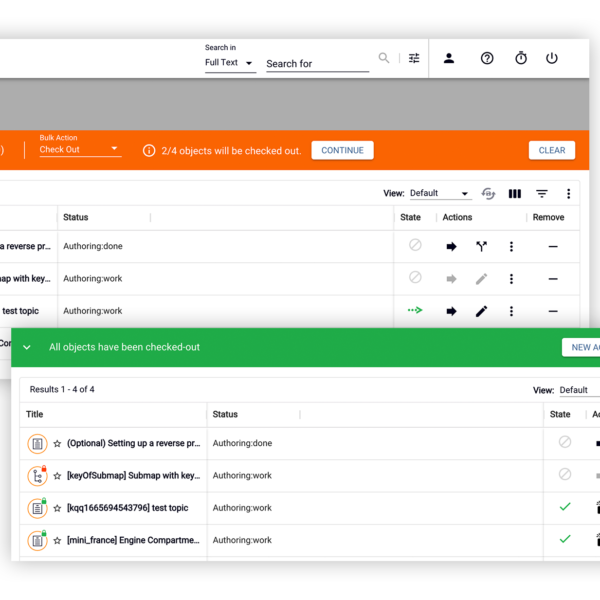Click green checkmark state in mini_france row
600x600 pixels.
pyautogui.click(x=565, y=539)
